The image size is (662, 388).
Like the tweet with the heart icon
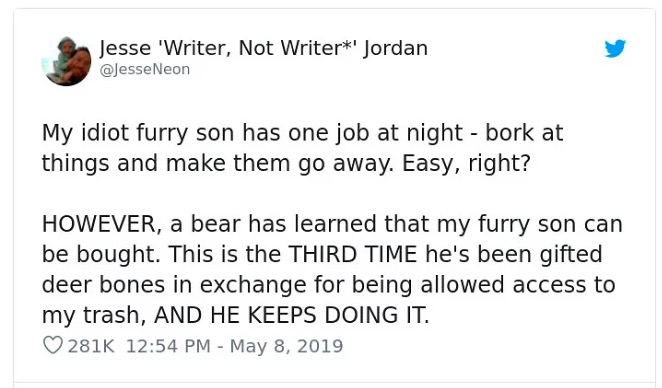pos(53,345)
